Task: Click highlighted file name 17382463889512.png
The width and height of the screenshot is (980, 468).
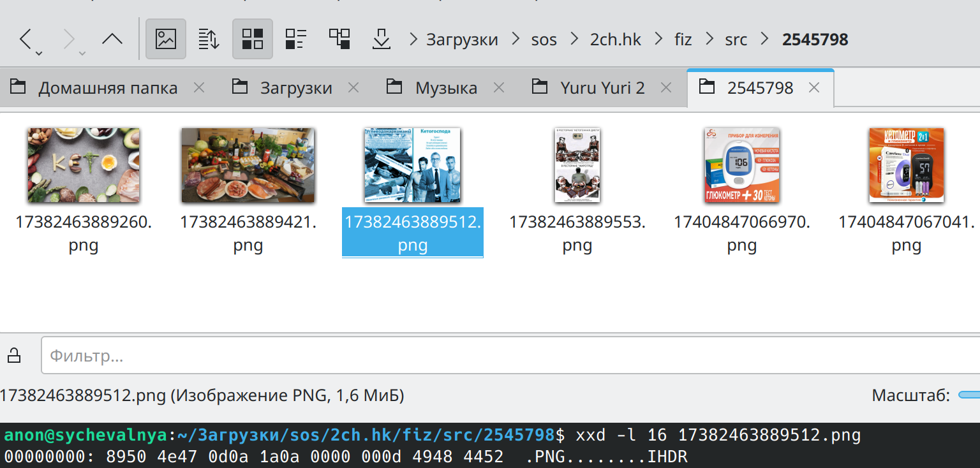Action: [x=413, y=233]
